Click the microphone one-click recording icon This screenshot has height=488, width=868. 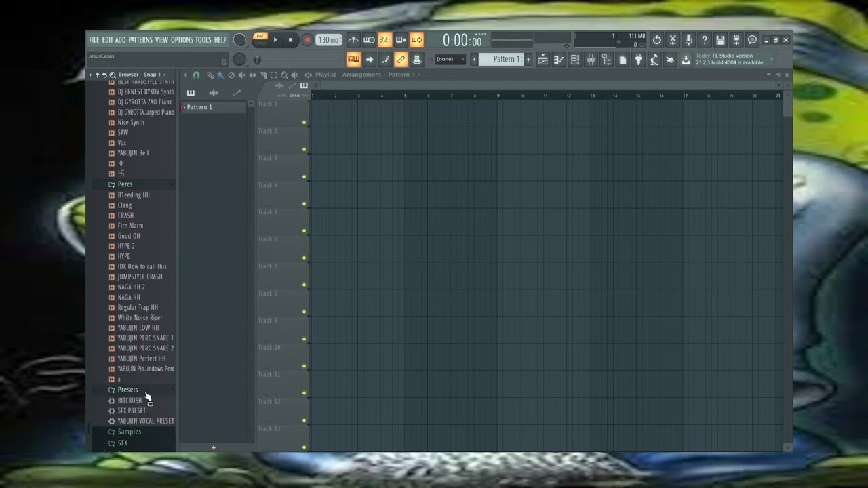[x=688, y=40]
